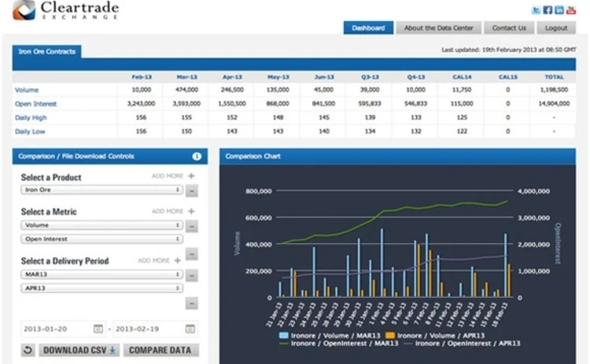590x364 pixels.
Task: Click the Feb-13 column header
Action: tap(142, 77)
